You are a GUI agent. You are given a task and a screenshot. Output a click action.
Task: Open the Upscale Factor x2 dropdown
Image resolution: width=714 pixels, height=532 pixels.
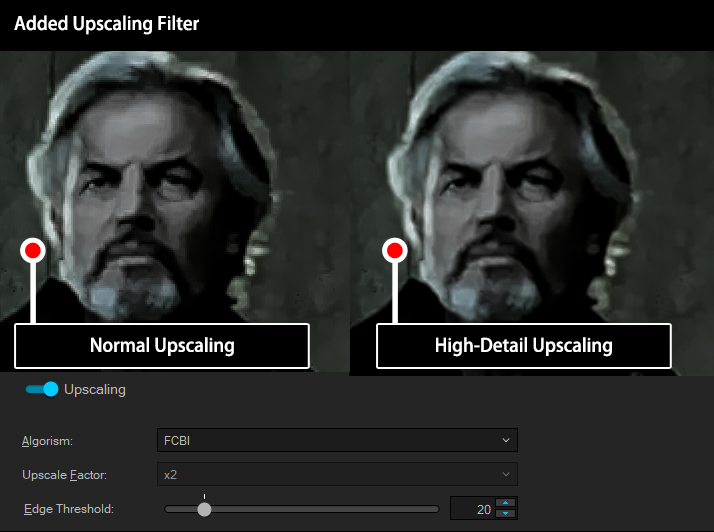tap(337, 474)
